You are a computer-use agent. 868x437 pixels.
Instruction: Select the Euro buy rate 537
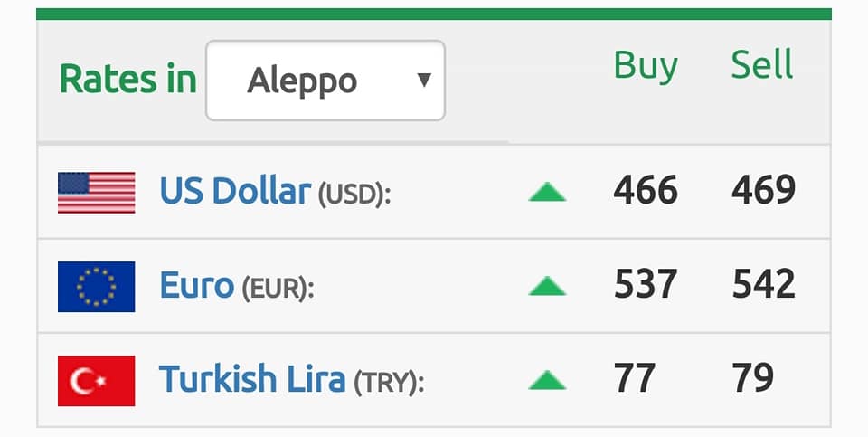coord(646,283)
